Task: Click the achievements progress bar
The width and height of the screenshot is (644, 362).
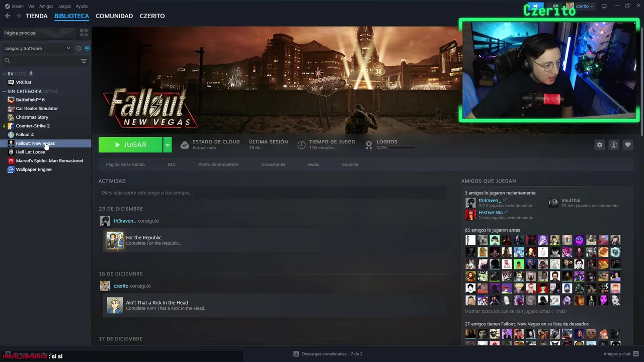Action: pos(402,148)
